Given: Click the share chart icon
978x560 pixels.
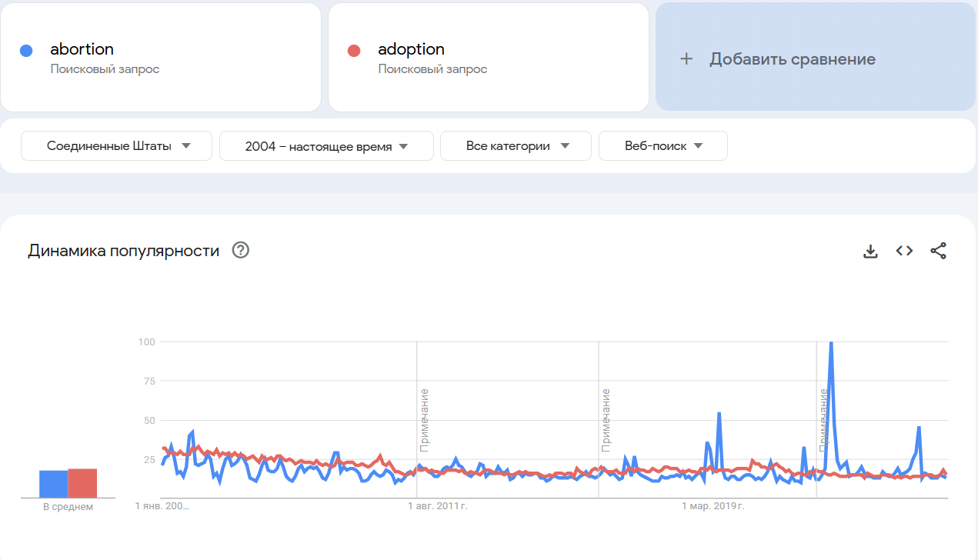Looking at the screenshot, I should coord(938,251).
